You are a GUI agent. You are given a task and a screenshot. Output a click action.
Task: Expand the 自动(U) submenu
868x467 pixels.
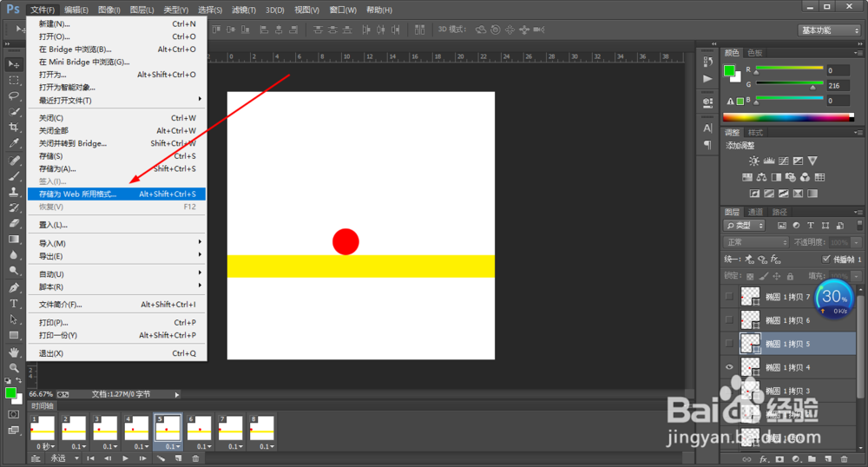point(117,274)
